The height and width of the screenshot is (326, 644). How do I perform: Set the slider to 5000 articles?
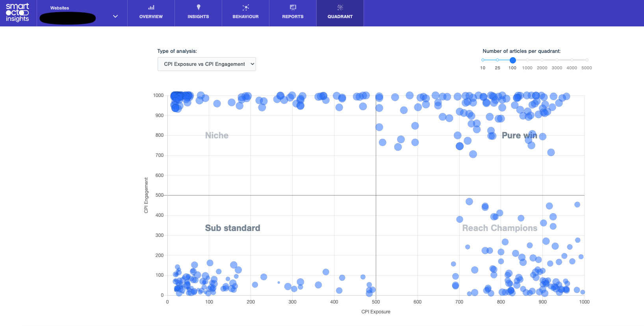(x=586, y=60)
